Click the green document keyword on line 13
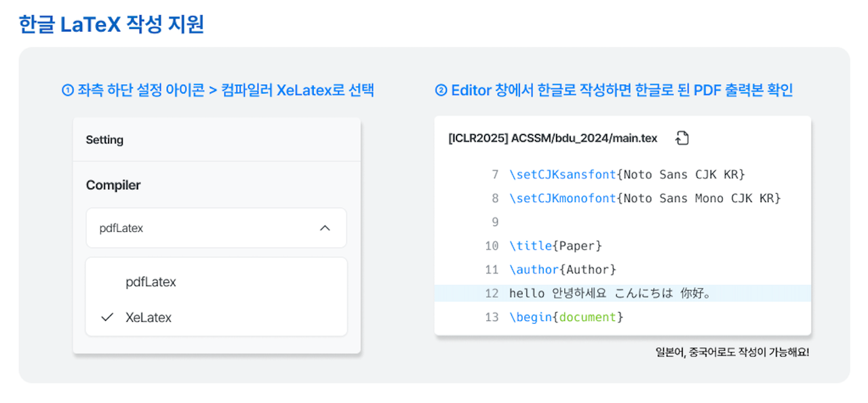 tap(588, 317)
